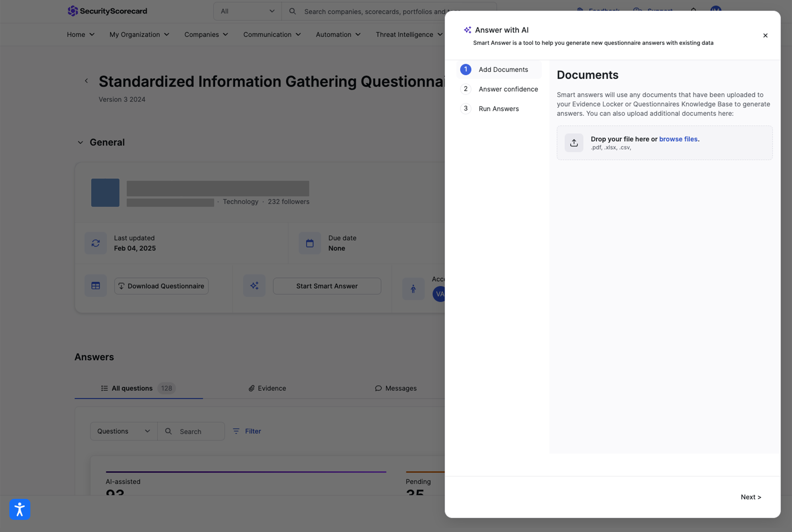Click the company logo thumbnail
This screenshot has width=792, height=532.
(x=105, y=193)
